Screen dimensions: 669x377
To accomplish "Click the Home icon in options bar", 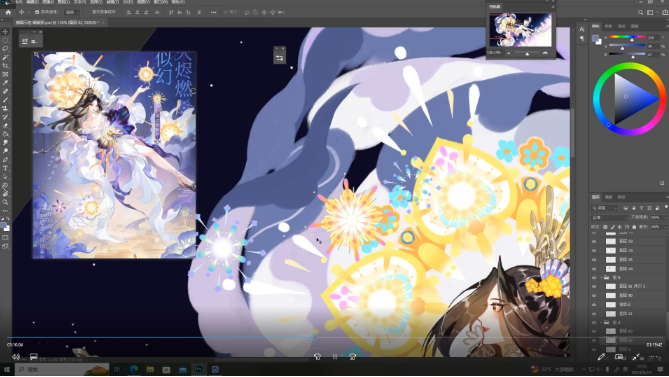I will 8,12.
